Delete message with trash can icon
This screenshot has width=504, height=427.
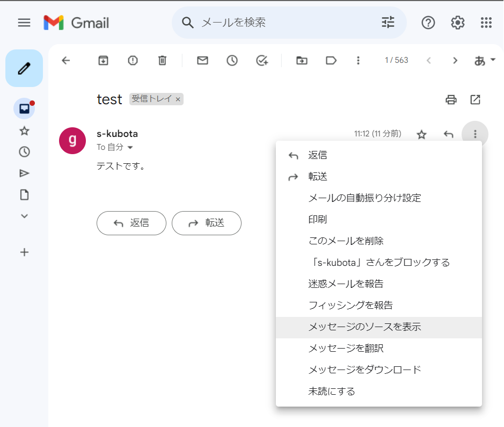(x=162, y=61)
